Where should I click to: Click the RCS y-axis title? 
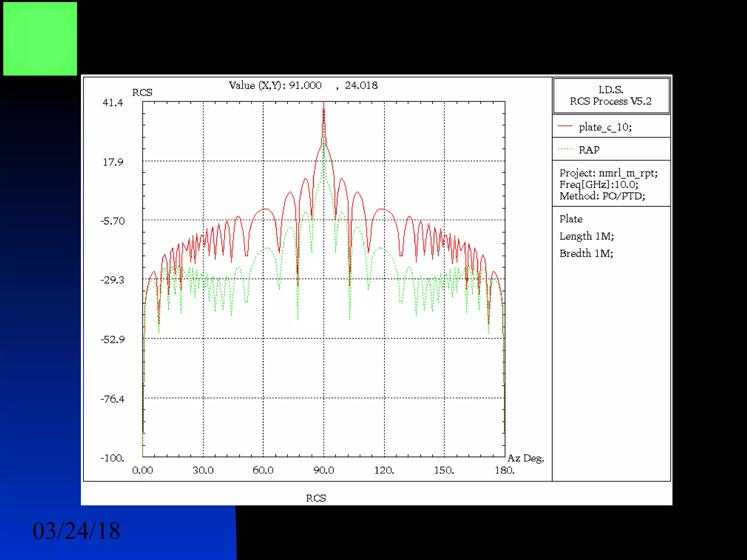click(x=142, y=93)
